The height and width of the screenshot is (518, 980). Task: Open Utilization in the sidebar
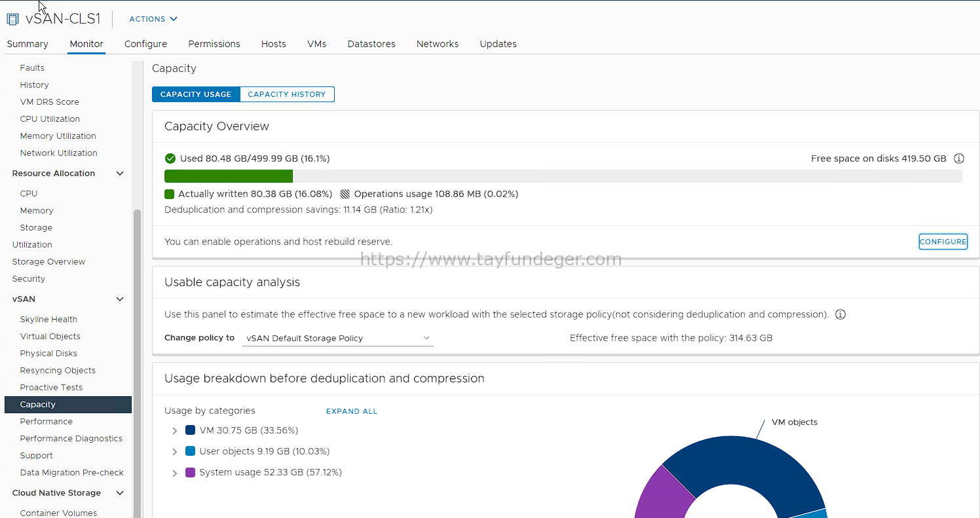(x=32, y=244)
